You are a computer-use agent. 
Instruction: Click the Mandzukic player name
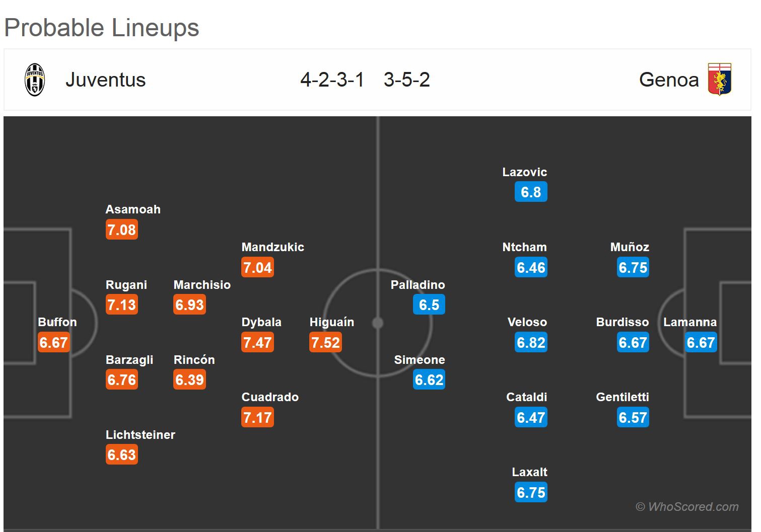pos(272,247)
